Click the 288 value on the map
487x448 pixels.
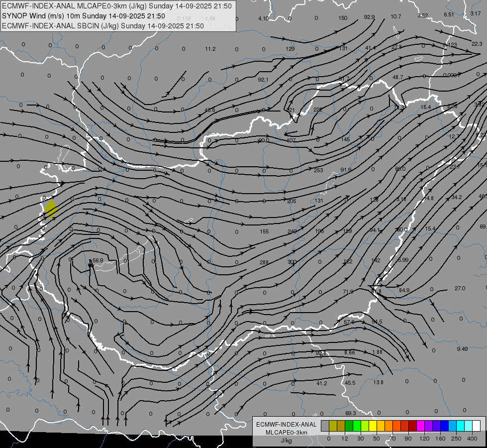pyautogui.click(x=264, y=262)
